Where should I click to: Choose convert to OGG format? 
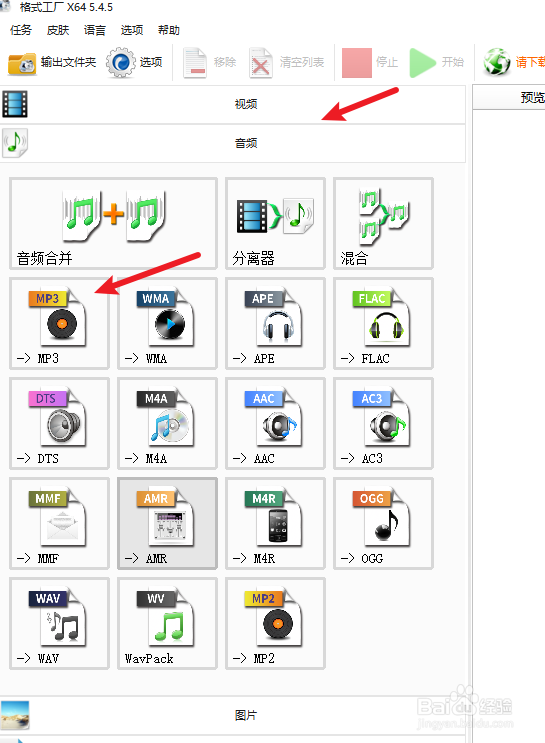(383, 524)
